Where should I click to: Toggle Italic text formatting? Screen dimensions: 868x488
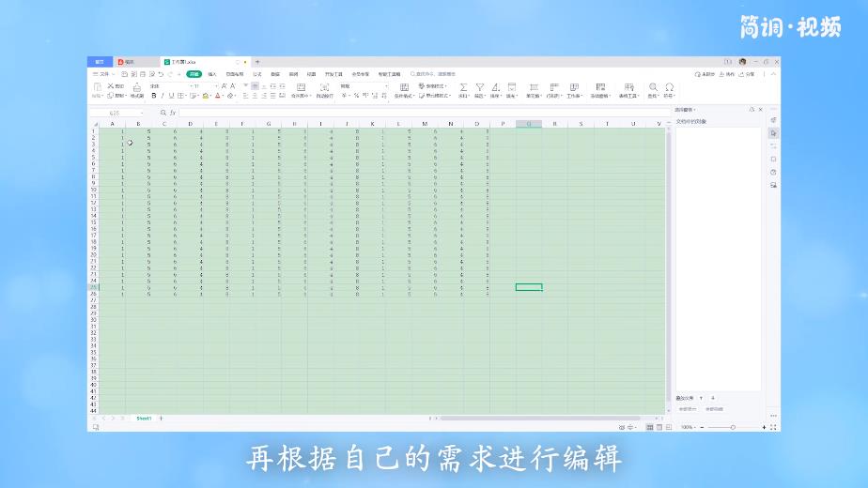pos(162,96)
